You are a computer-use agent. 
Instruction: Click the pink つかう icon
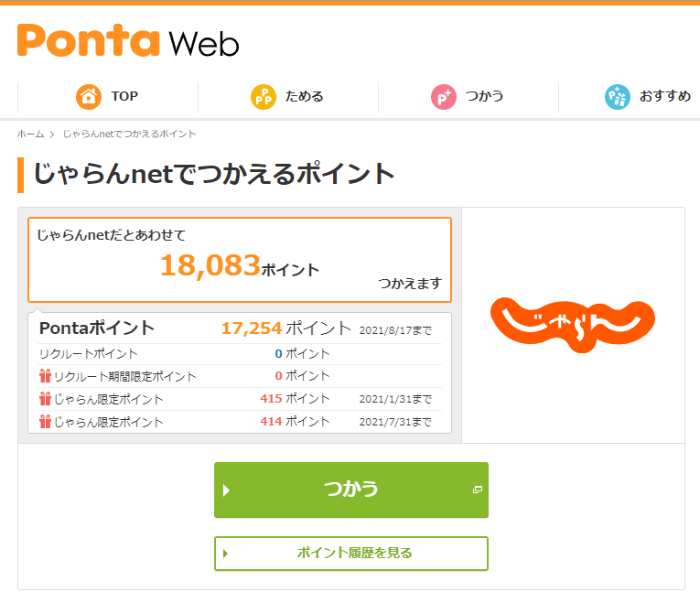(x=444, y=96)
